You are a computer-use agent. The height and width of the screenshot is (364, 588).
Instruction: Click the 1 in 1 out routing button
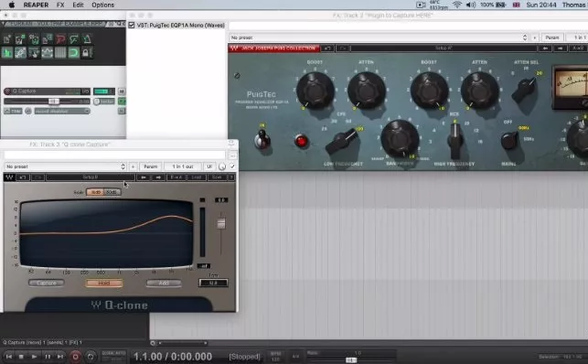183,166
